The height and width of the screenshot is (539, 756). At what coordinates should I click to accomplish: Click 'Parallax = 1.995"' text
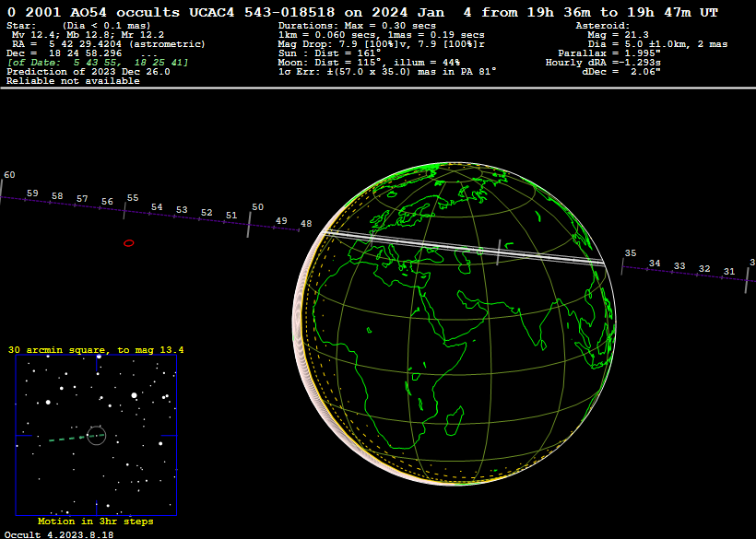pos(609,53)
